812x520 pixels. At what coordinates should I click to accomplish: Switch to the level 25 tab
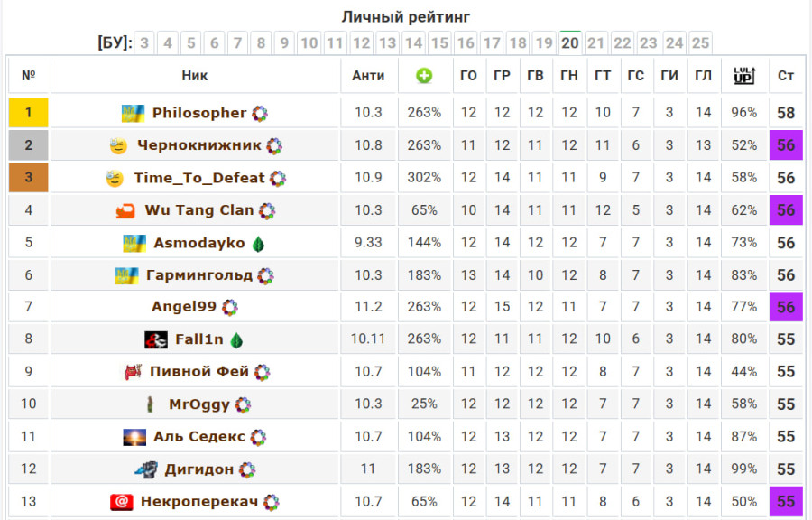700,42
